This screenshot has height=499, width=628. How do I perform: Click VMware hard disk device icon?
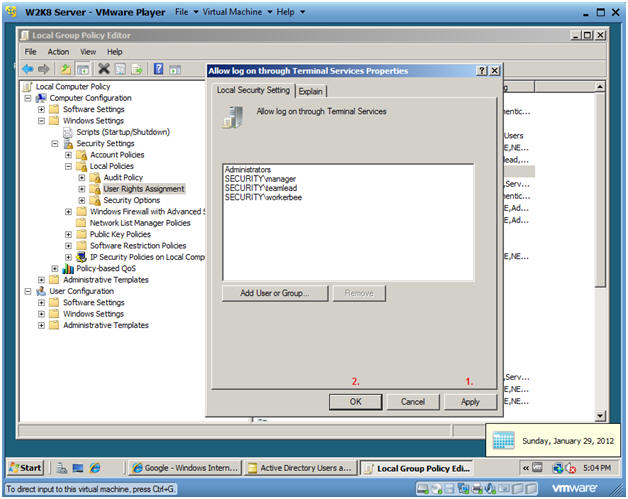click(423, 489)
